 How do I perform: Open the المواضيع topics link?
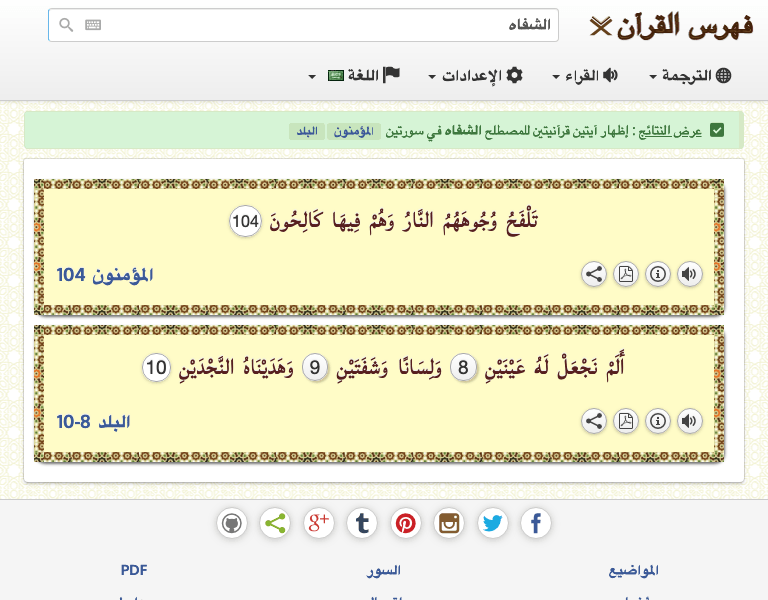[x=634, y=570]
